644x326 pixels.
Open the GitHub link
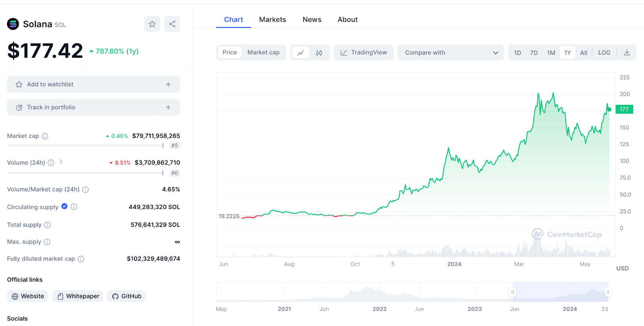(127, 296)
